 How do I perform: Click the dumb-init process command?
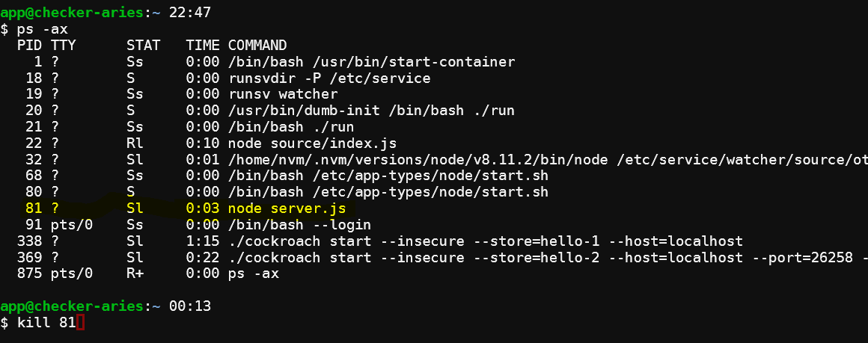point(371,111)
